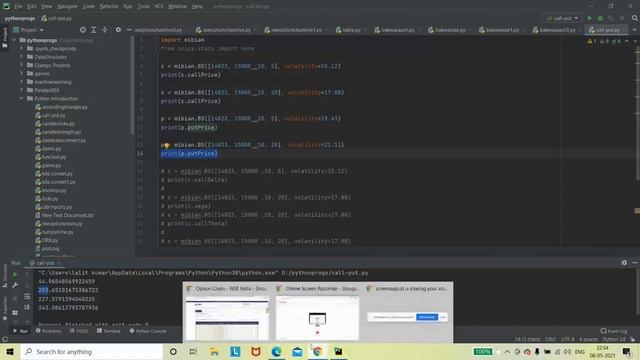Open the Python Console tab

[148, 331]
